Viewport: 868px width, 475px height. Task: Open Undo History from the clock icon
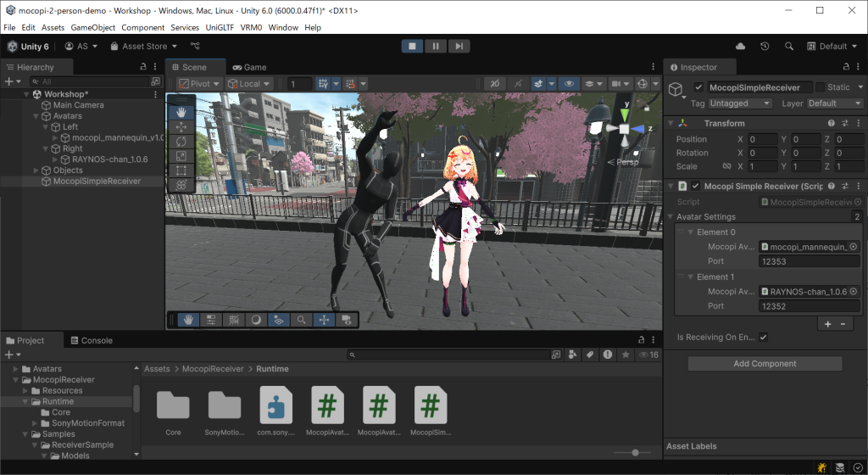click(x=765, y=46)
